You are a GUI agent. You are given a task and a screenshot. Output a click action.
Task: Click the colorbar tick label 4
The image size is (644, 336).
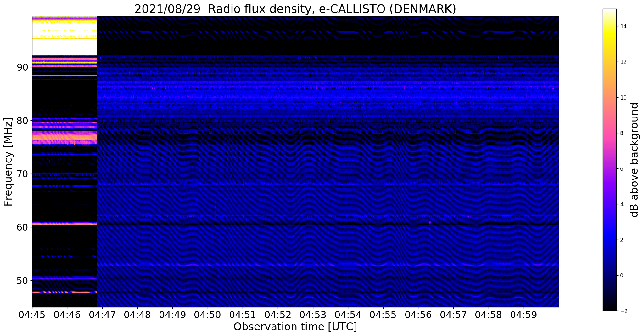[x=621, y=204]
